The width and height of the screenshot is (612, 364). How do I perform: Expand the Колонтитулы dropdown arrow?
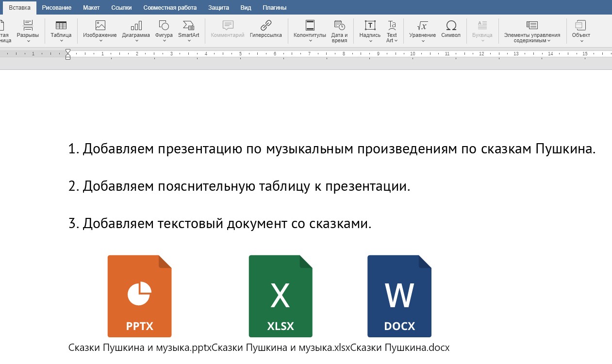click(310, 41)
